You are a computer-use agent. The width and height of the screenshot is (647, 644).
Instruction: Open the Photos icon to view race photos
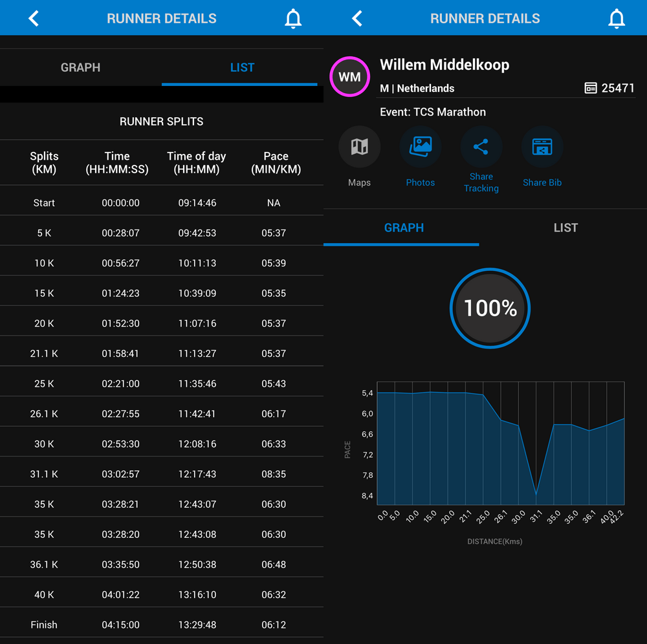coord(421,146)
